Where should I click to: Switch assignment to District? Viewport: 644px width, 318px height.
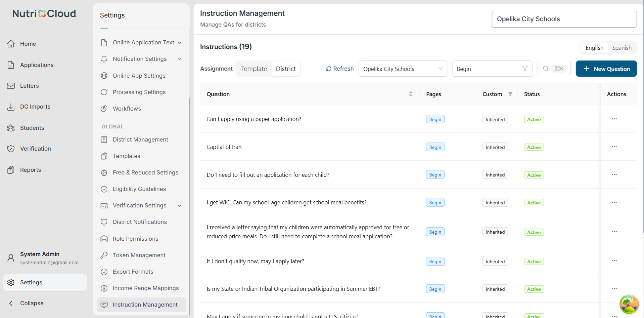tap(286, 69)
